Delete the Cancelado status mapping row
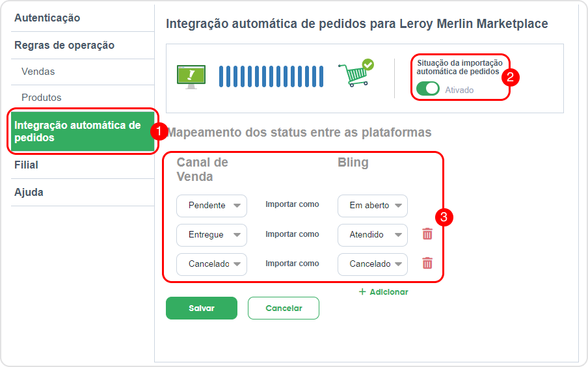588x367 pixels. (427, 264)
